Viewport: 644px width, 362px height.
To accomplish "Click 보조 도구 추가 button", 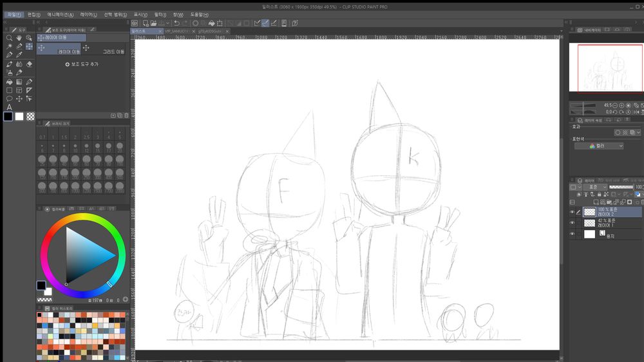I will coord(82,64).
